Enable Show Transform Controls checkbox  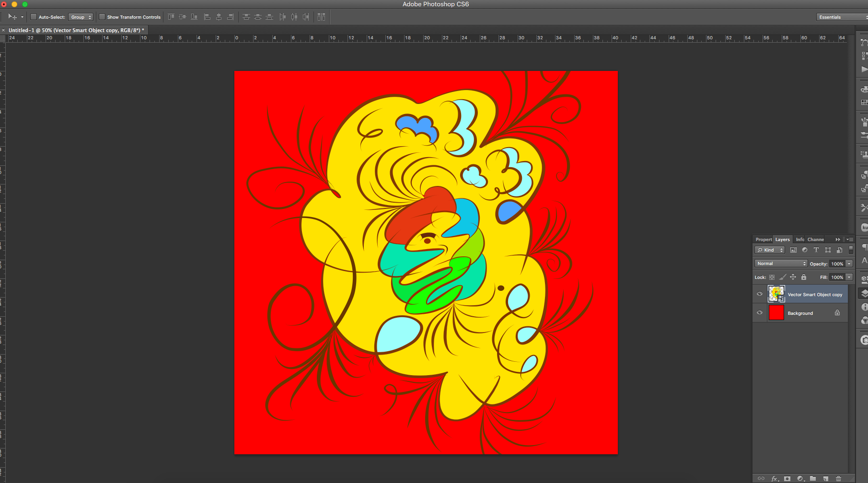(x=102, y=17)
